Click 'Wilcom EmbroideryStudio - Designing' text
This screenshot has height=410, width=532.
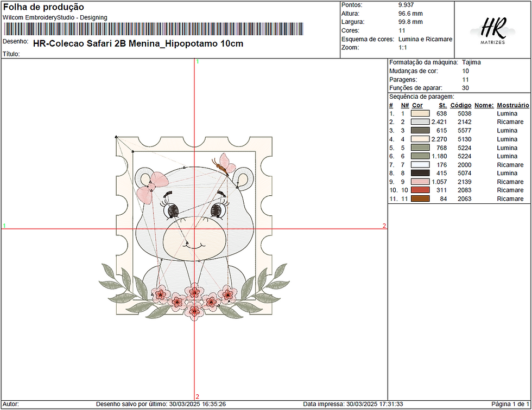[55, 17]
